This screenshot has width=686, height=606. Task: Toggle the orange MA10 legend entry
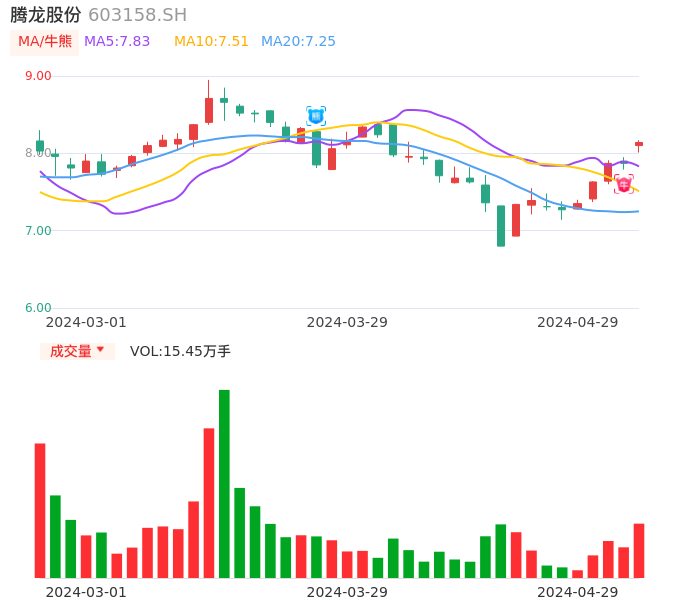(211, 42)
